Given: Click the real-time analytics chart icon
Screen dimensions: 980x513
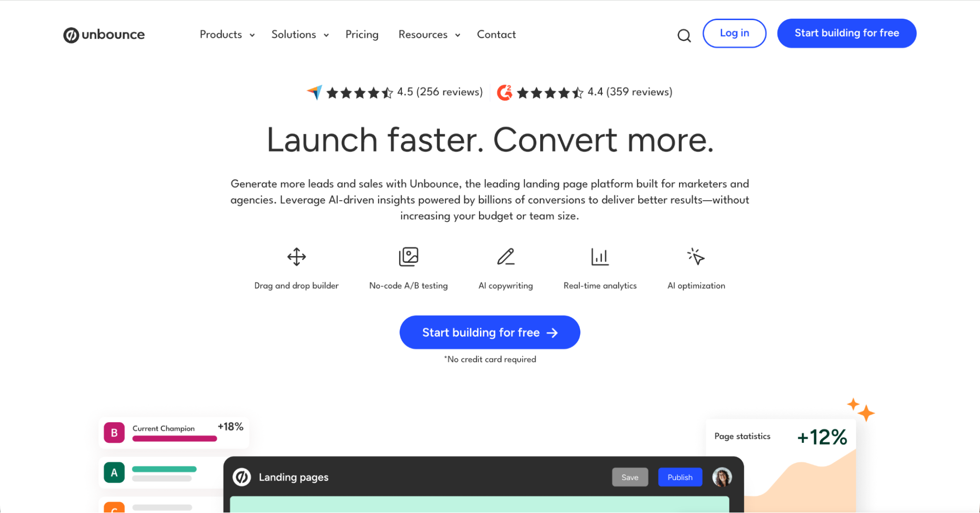Looking at the screenshot, I should 600,256.
